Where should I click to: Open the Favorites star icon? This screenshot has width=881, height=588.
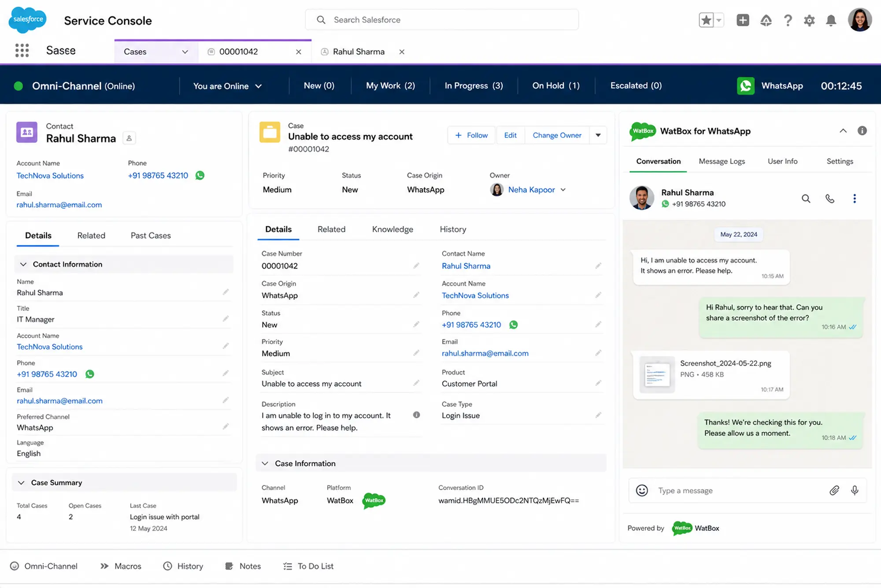(706, 20)
